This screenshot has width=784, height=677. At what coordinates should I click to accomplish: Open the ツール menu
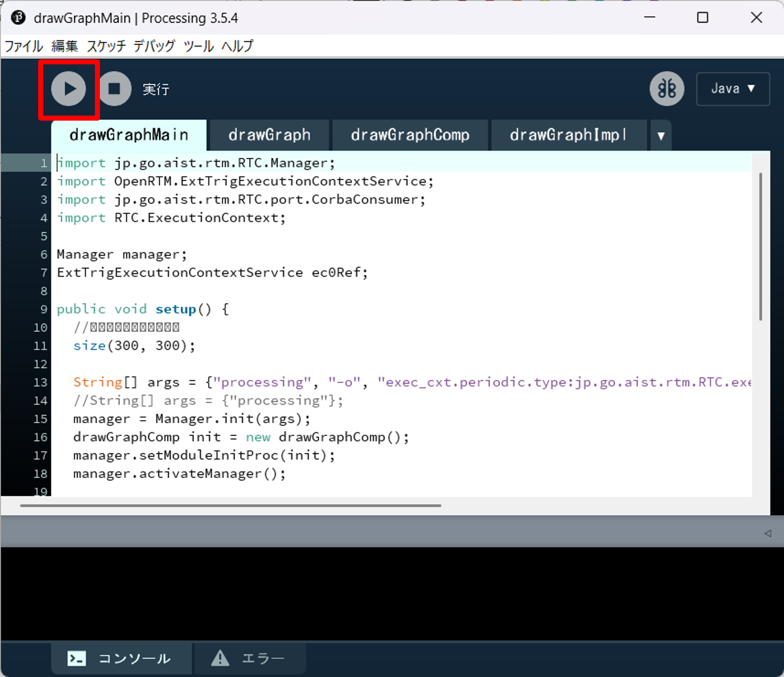tap(198, 46)
